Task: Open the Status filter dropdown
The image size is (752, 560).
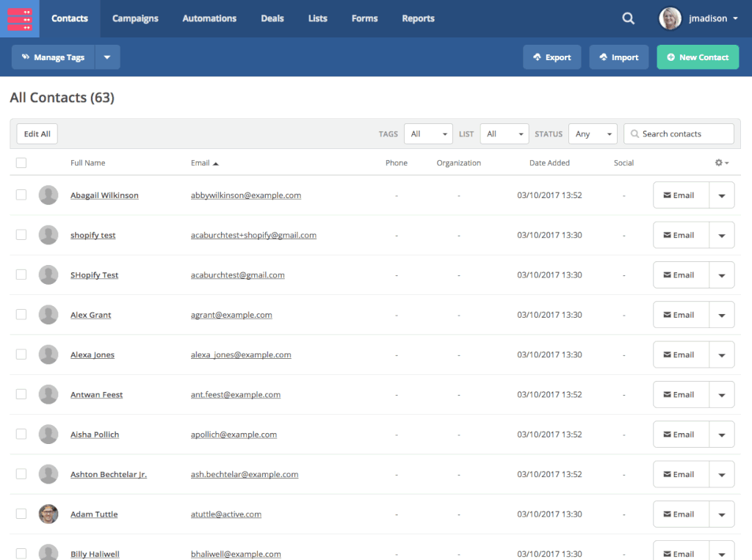Action: pyautogui.click(x=593, y=134)
